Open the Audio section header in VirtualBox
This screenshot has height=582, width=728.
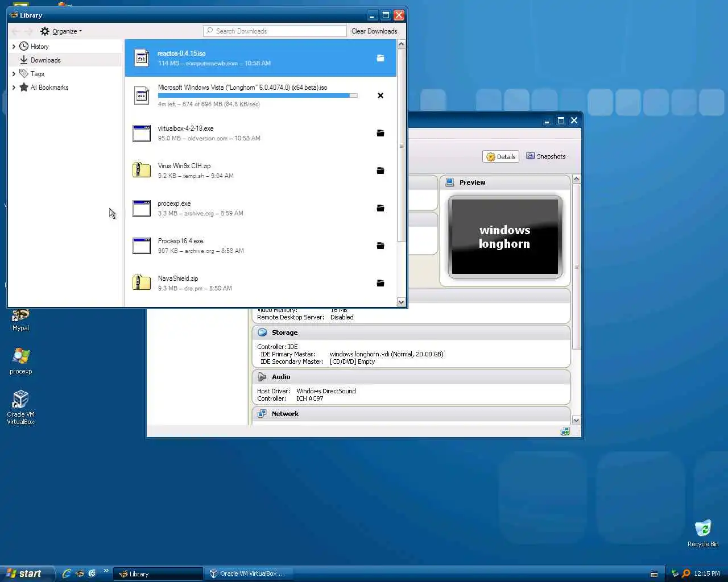coord(411,377)
